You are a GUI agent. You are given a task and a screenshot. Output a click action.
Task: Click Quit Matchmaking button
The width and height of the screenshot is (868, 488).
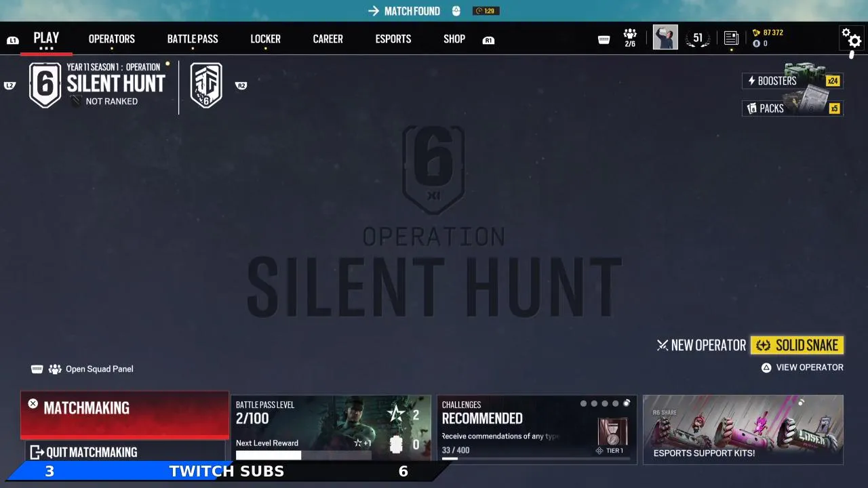[125, 452]
